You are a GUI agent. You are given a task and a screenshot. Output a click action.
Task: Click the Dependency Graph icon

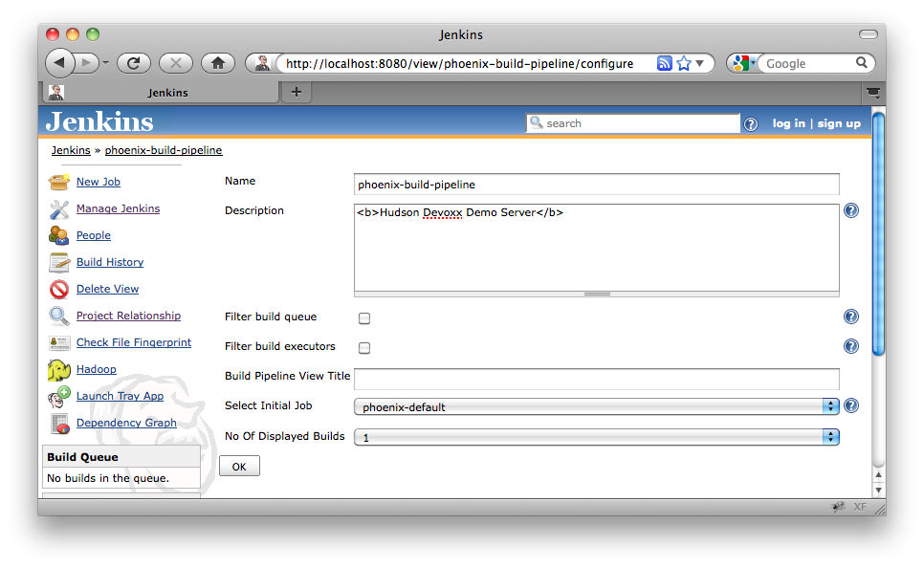[59, 424]
